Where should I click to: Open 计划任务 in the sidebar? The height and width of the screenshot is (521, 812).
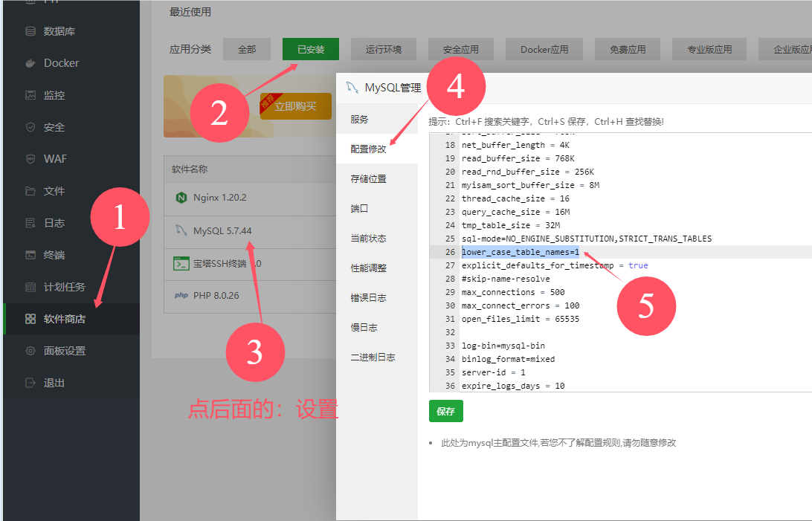64,287
